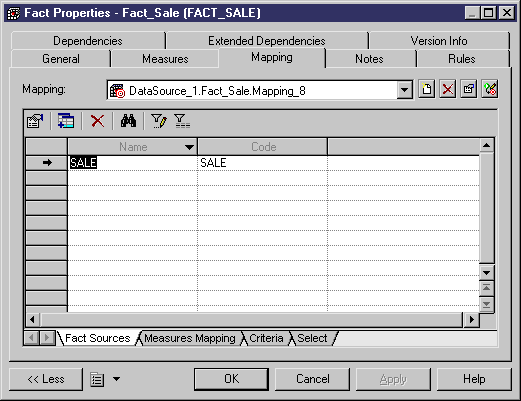Toggle the Enable Filter funnel icon

[x=182, y=121]
